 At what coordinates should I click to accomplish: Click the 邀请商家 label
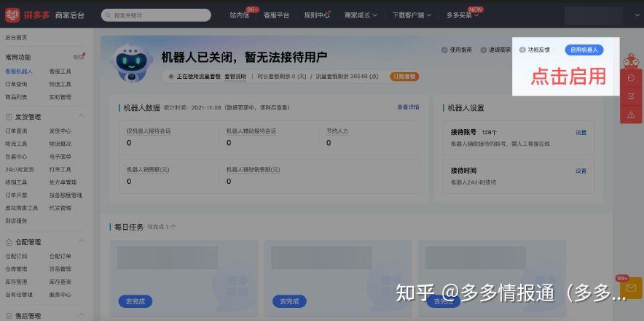[500, 50]
